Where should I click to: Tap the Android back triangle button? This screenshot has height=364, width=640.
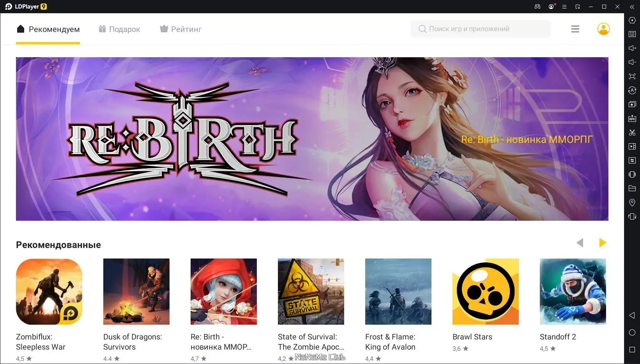click(632, 315)
